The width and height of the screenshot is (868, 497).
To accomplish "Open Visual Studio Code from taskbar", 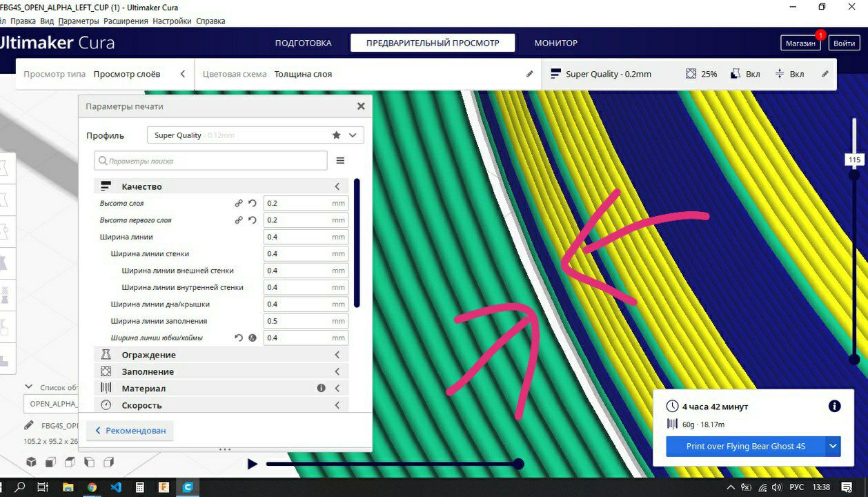I will 115,487.
